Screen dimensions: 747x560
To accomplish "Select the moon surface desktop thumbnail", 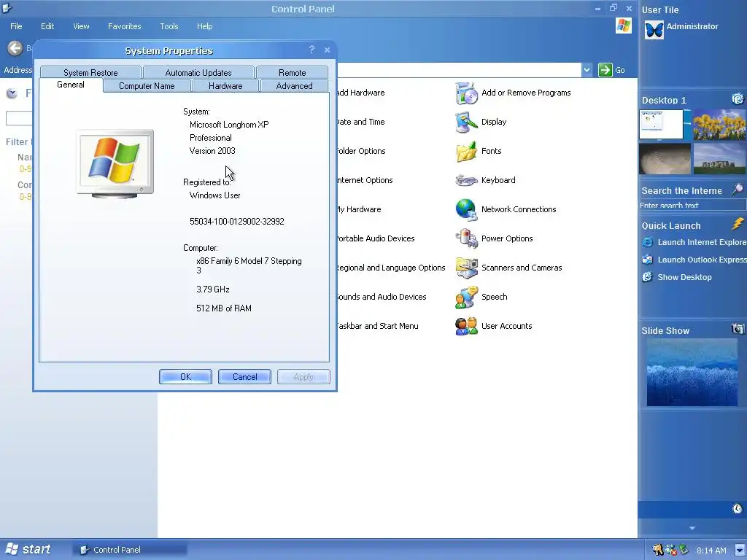I will coord(665,158).
